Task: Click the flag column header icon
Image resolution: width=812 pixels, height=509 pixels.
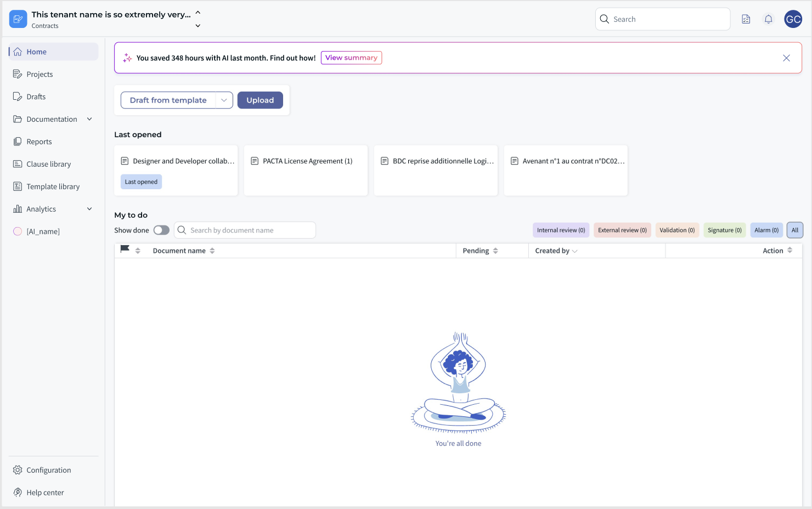Action: (125, 250)
